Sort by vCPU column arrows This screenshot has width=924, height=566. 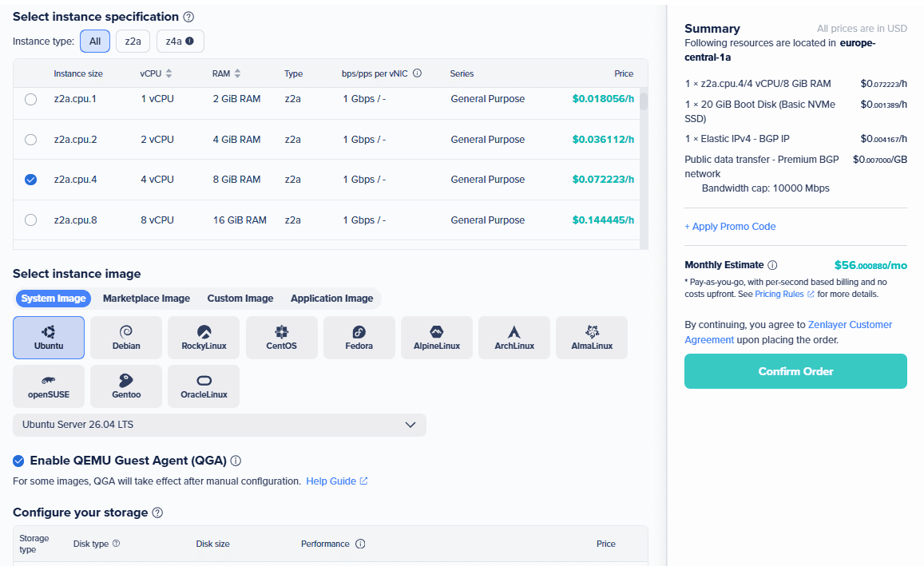click(x=169, y=73)
